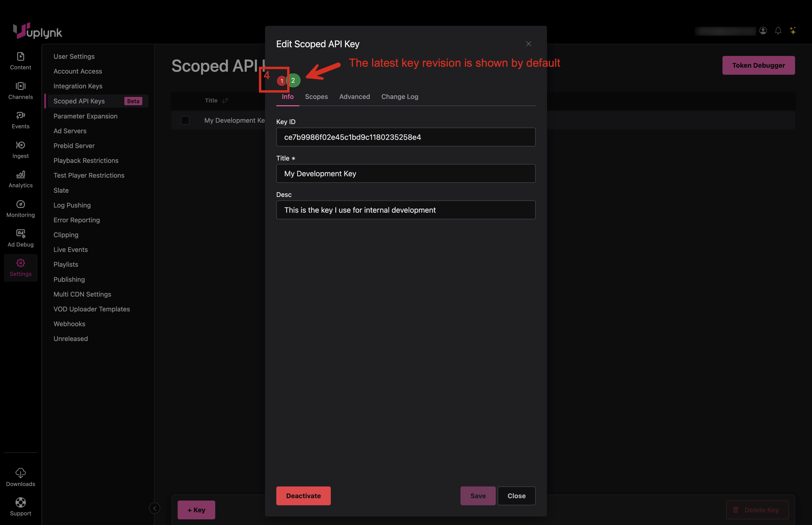Open the user account profile icon
Image resolution: width=812 pixels, height=525 pixels.
(x=763, y=31)
